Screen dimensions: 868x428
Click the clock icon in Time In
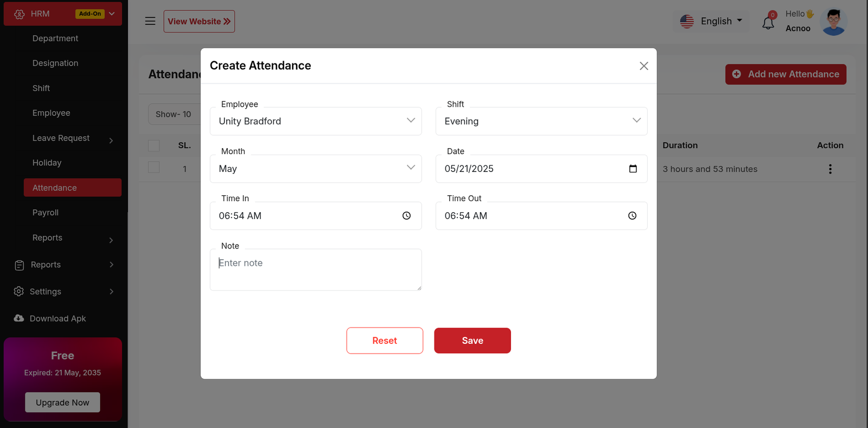406,216
